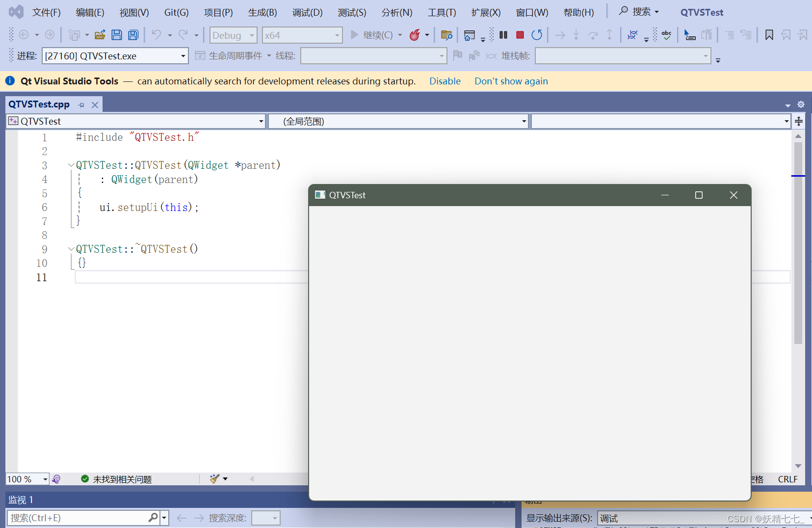Click the purple IntelliCode icon in toolbar
812x528 pixels.
[x=632, y=35]
